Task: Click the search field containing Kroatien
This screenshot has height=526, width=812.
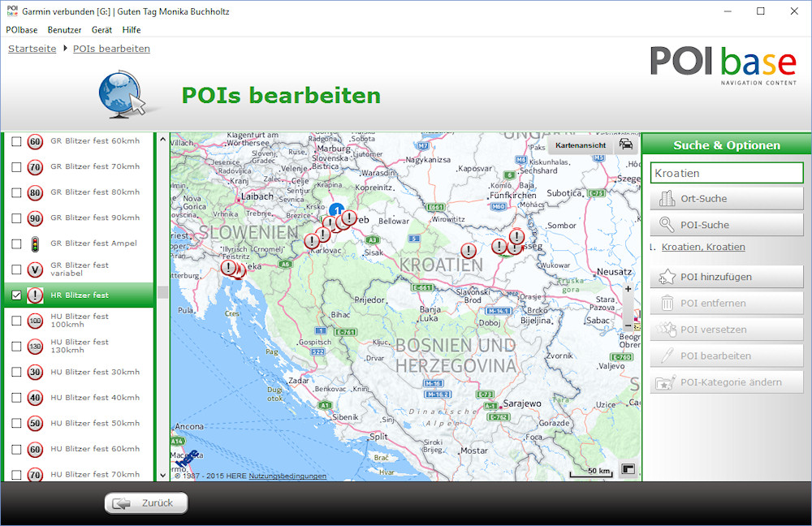Action: click(726, 173)
